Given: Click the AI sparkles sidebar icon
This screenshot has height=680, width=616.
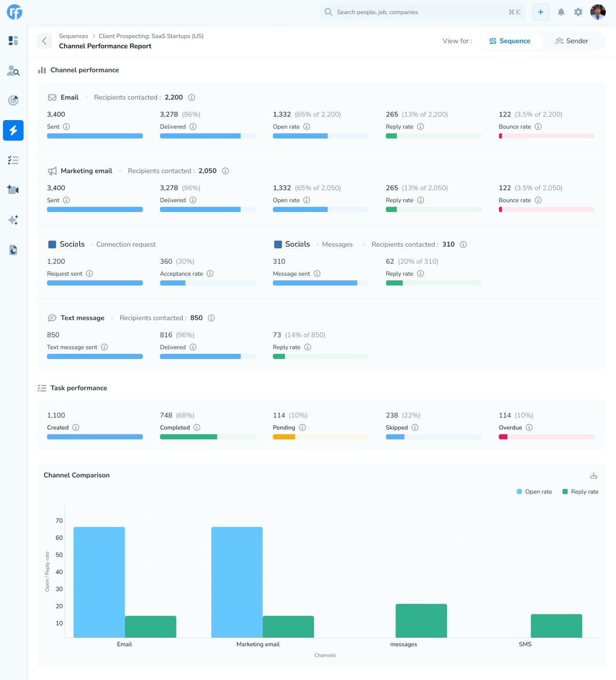Looking at the screenshot, I should (x=13, y=220).
